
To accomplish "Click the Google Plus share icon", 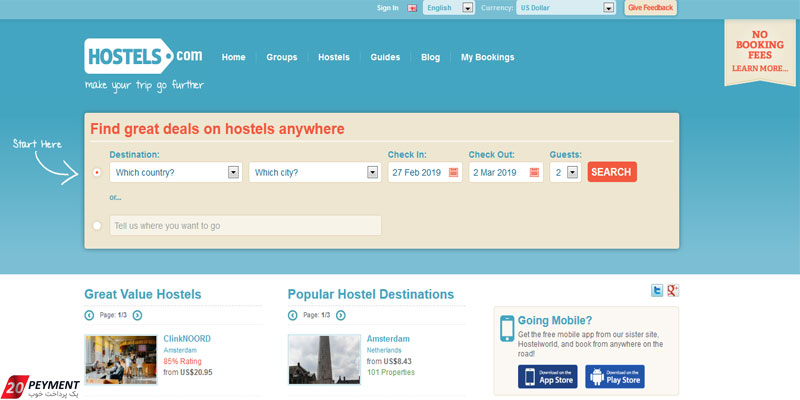I will (673, 291).
